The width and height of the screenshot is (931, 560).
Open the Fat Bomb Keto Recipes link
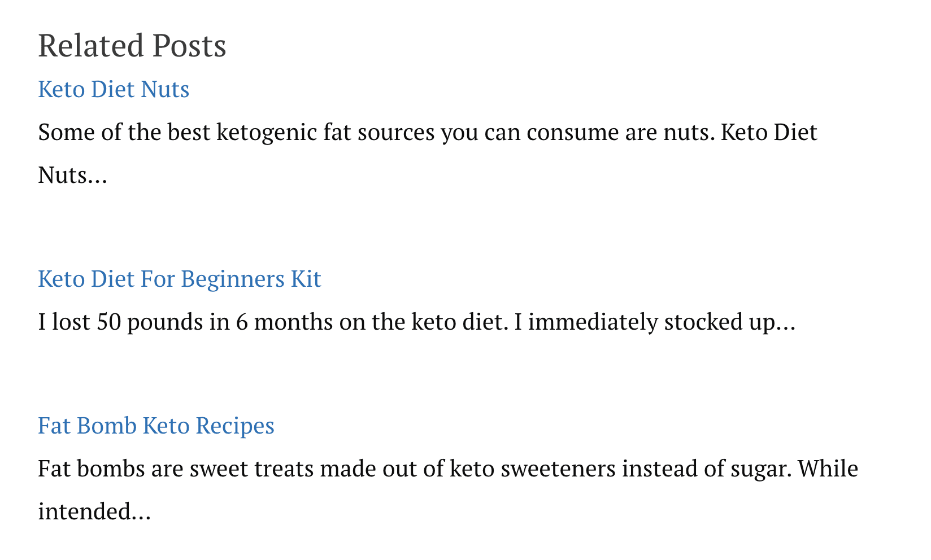click(156, 426)
